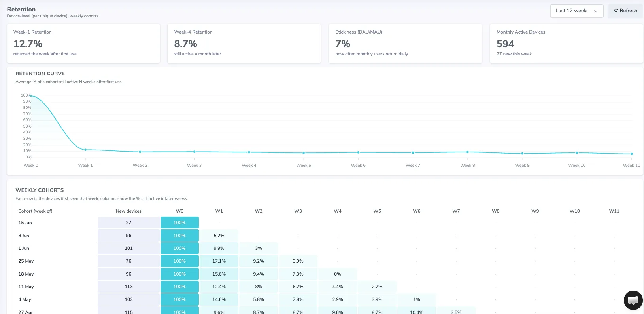The width and height of the screenshot is (644, 314).
Task: Click the 7.3% W3 cell for 18 May
Action: [298, 274]
